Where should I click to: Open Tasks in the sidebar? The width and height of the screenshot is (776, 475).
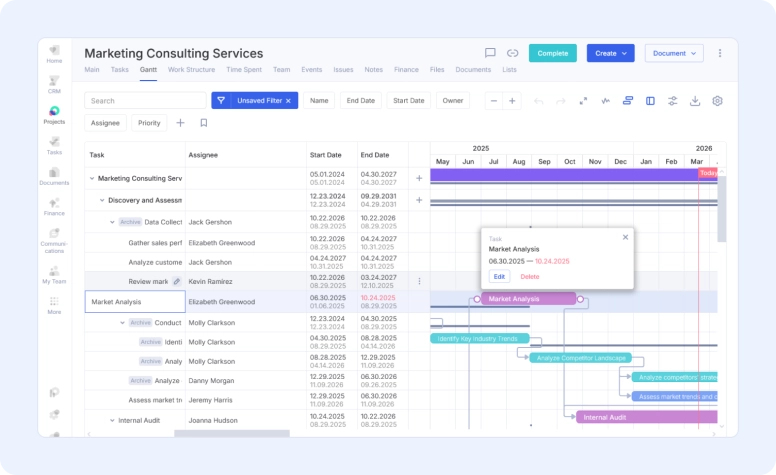click(x=54, y=146)
